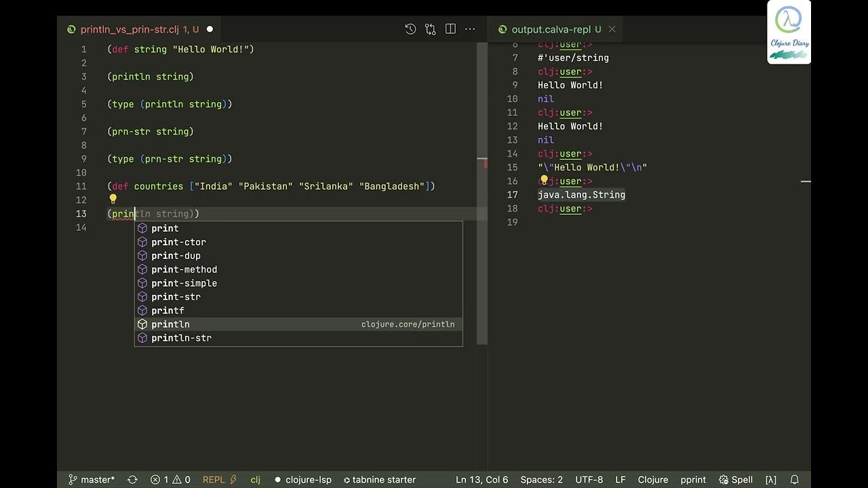Click the lightbulb on editor line 12
This screenshot has width=868, height=488.
pos(113,199)
